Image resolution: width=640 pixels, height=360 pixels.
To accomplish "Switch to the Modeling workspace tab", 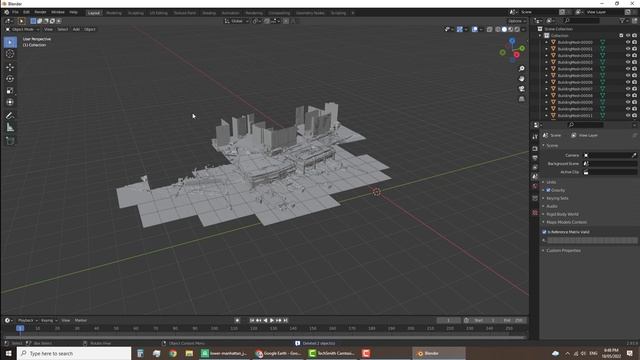I will (x=114, y=13).
